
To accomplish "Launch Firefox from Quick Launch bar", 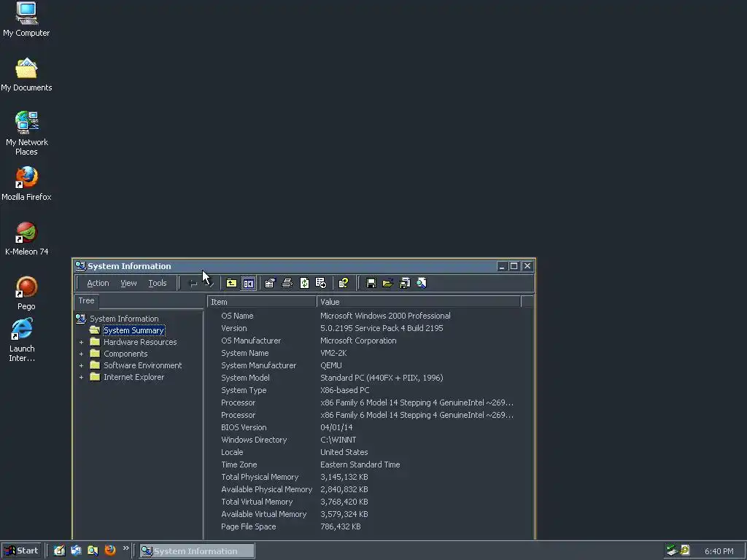I will tap(110, 551).
